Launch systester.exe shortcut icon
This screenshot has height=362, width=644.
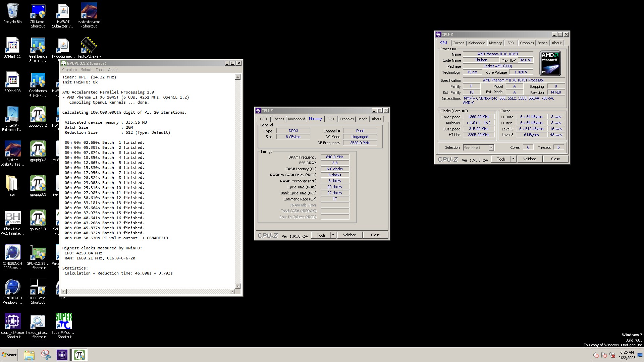pos(89,15)
